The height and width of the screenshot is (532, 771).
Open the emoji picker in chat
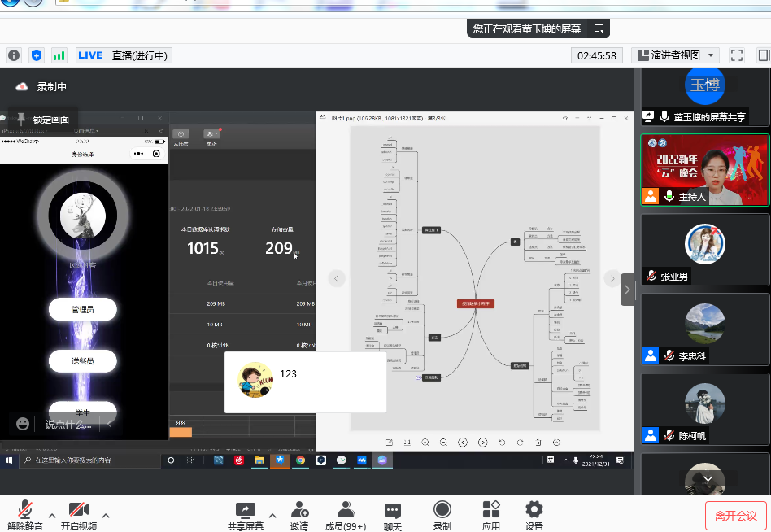(23, 423)
